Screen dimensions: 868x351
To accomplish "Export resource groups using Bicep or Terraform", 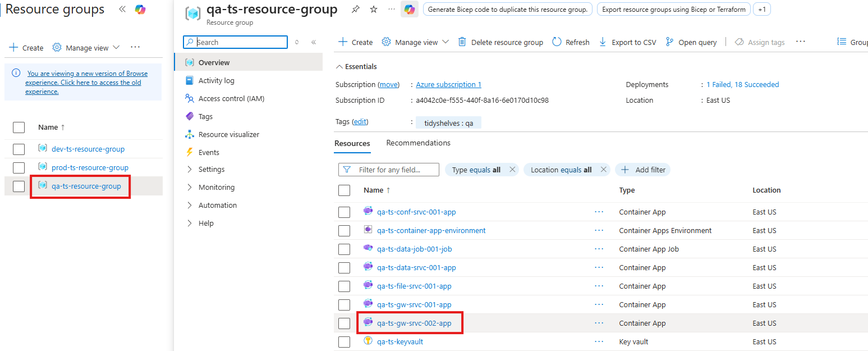I will coord(674,10).
